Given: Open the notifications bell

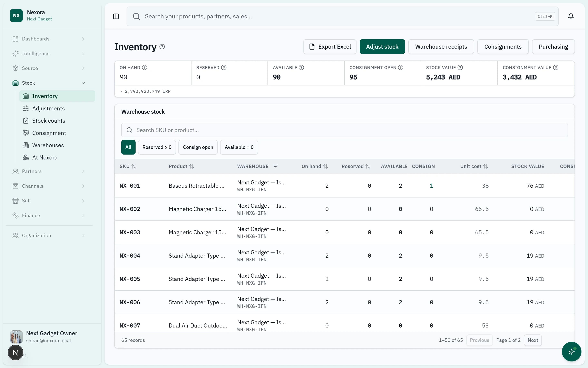Looking at the screenshot, I should [571, 16].
